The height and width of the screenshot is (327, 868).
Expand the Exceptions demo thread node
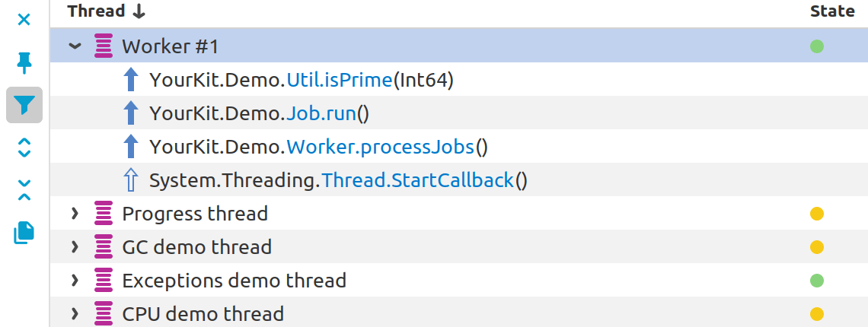(75, 281)
